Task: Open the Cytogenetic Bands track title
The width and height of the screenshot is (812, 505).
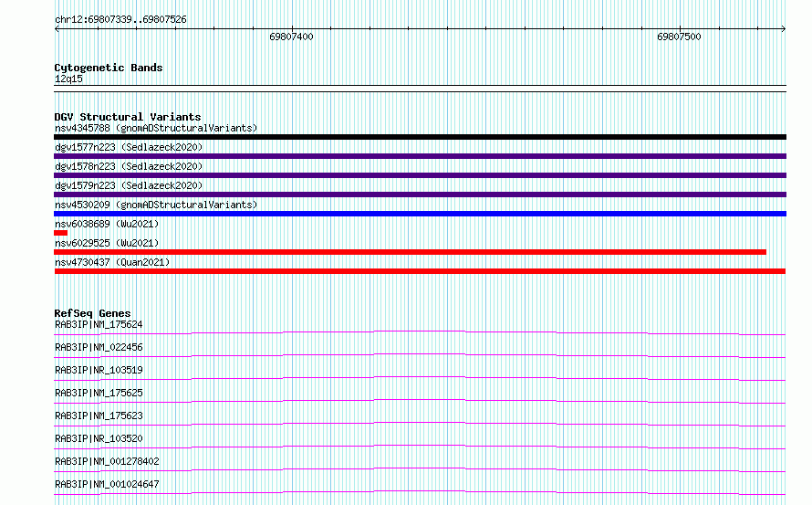Action: pyautogui.click(x=109, y=68)
